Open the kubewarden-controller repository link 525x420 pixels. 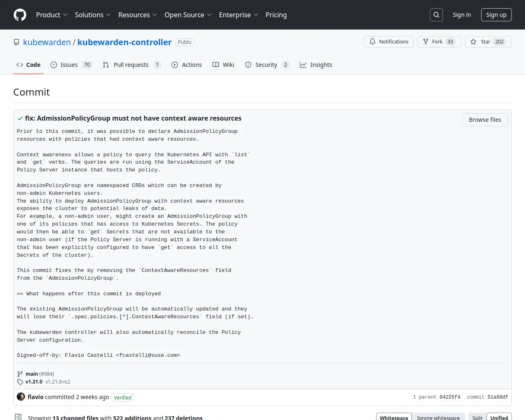click(x=124, y=42)
